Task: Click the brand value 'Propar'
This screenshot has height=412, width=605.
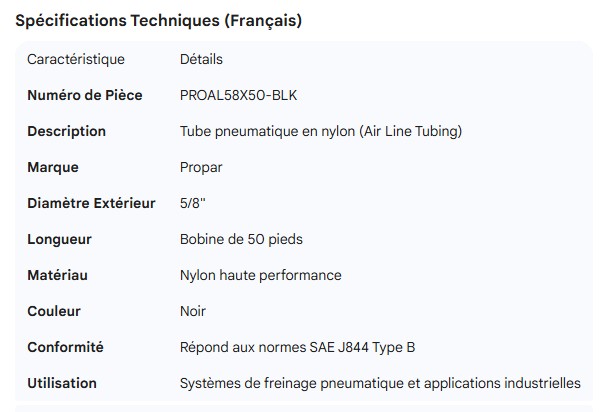Action: pyautogui.click(x=201, y=167)
